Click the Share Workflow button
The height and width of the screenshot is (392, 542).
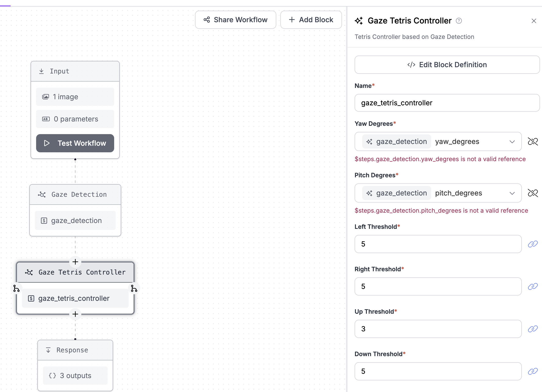(x=235, y=20)
